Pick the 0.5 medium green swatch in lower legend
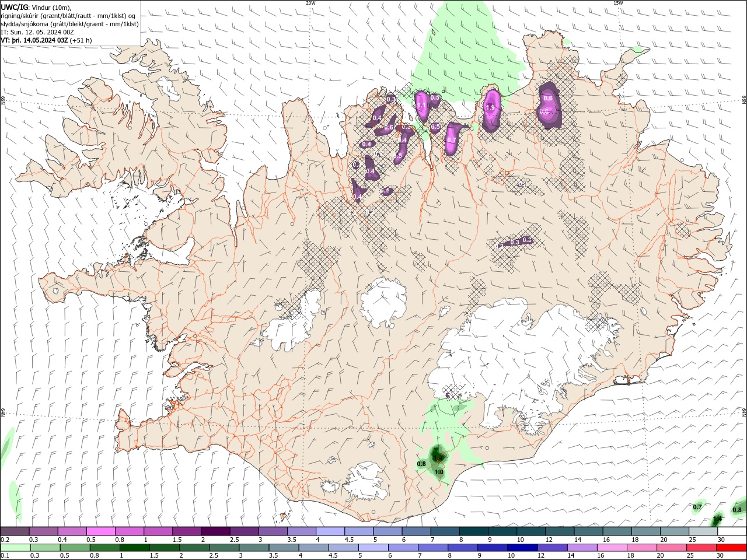Viewport: 747px width, 560px height. [75, 548]
